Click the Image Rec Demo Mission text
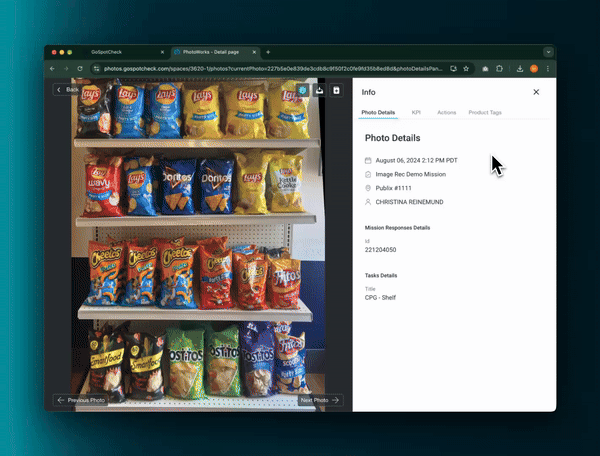The width and height of the screenshot is (600, 456). 411,174
